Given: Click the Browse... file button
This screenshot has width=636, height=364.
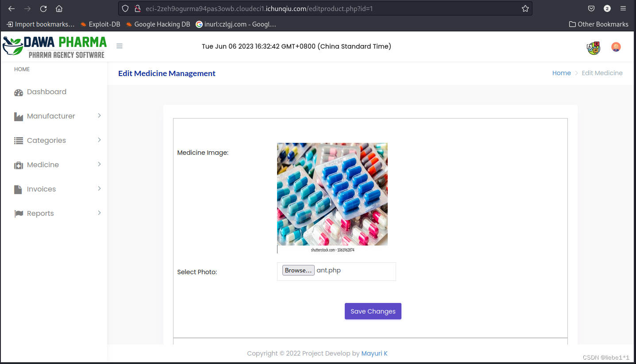Looking at the screenshot, I should click(298, 270).
